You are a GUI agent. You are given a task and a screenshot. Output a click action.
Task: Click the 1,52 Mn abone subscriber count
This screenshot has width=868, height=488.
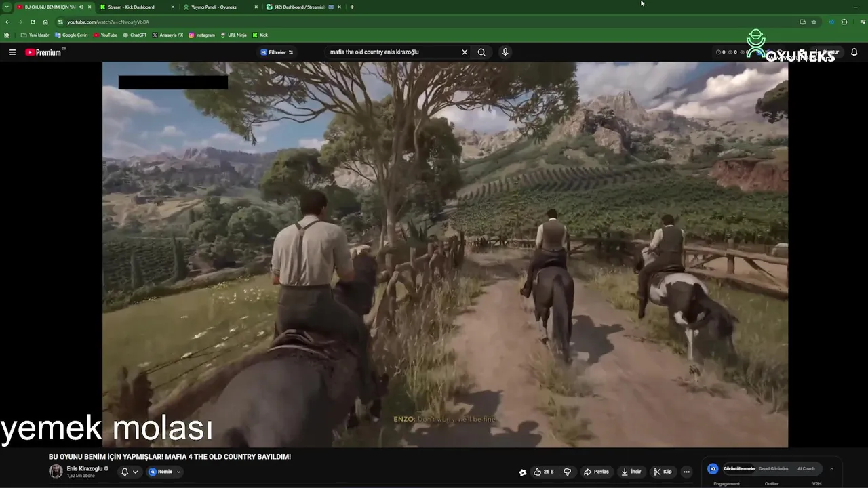coord(81,476)
